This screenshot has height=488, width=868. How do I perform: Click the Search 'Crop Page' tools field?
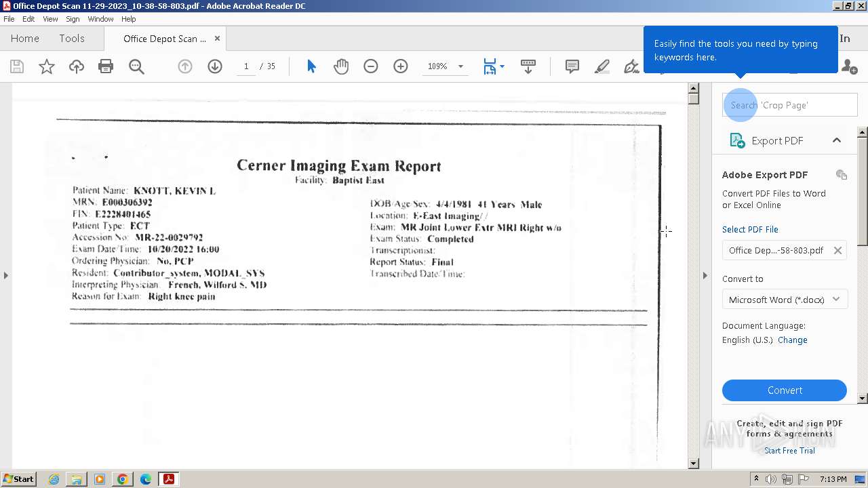pyautogui.click(x=790, y=105)
